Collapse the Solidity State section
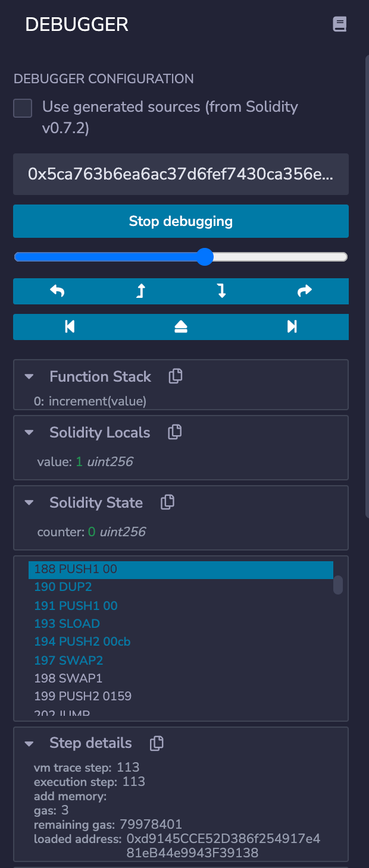Screen dimensions: 369x868 tap(29, 502)
